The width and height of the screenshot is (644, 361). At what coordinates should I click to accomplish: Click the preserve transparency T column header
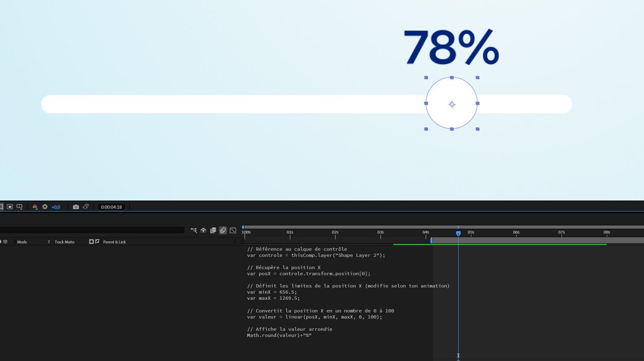pos(49,242)
